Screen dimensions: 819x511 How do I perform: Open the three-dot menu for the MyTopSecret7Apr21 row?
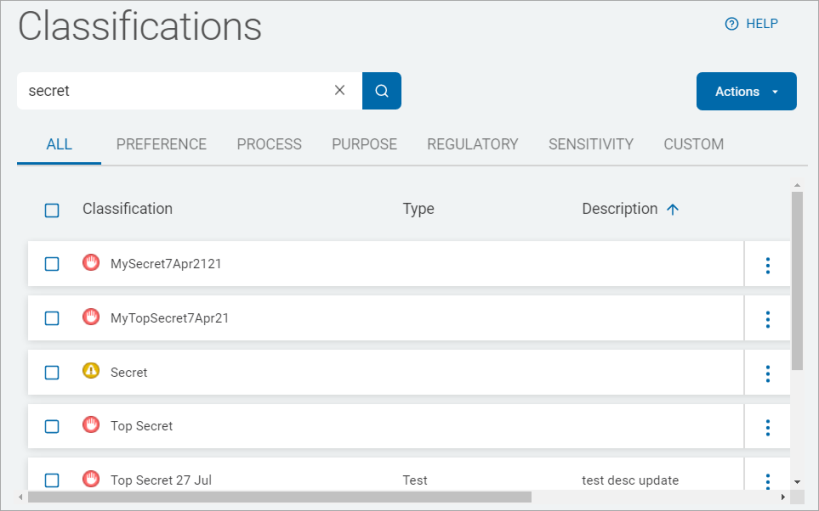point(767,319)
